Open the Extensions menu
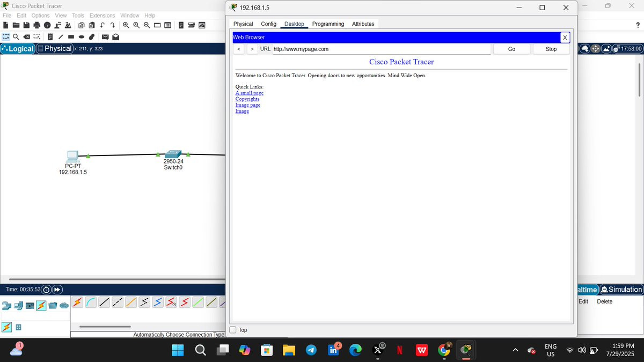Screen dimensions: 644x362 102,16
